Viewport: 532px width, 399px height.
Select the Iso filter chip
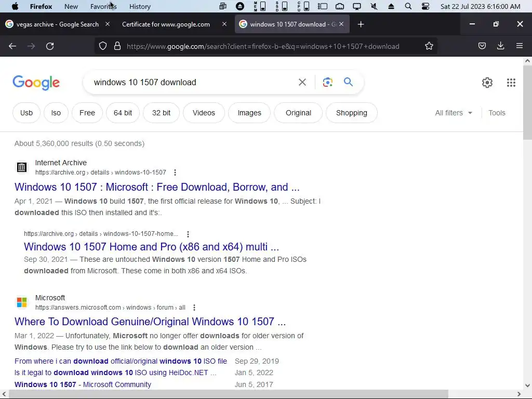coord(56,113)
